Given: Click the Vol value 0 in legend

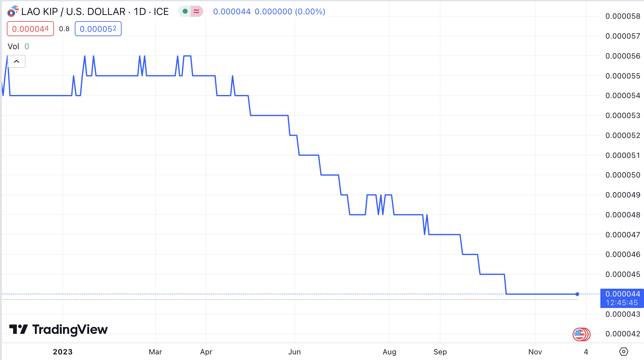Looking at the screenshot, I should 27,46.
